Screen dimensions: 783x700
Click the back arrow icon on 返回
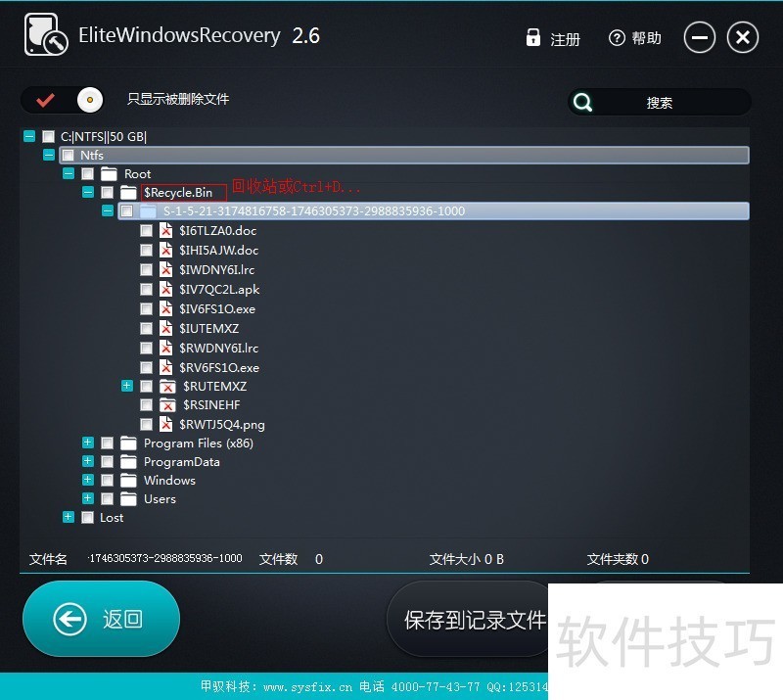pyautogui.click(x=69, y=619)
